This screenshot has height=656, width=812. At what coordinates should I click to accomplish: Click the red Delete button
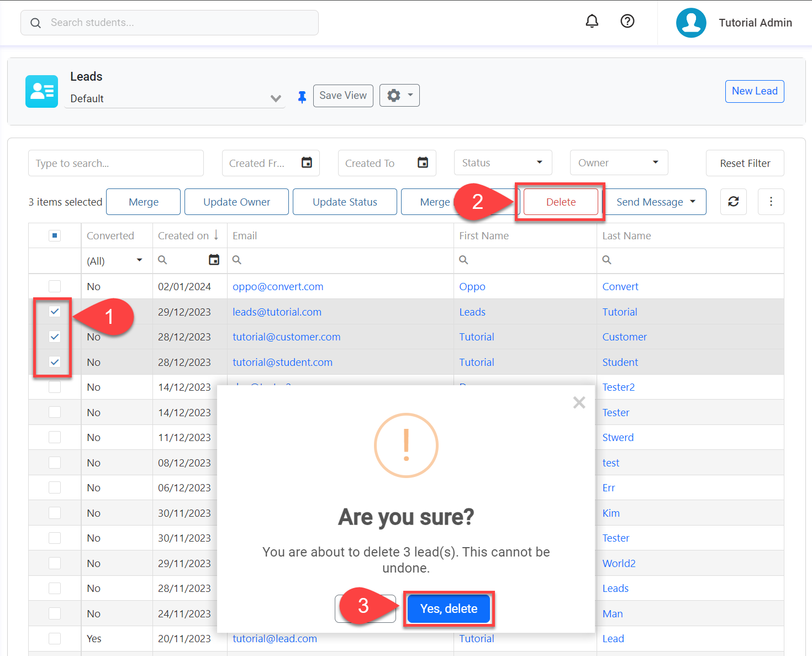click(x=561, y=202)
